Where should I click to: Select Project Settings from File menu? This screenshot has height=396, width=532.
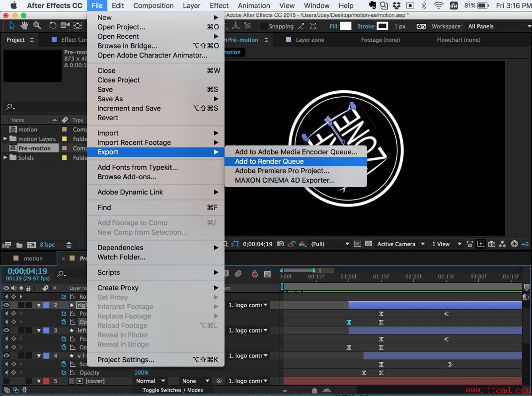pyautogui.click(x=126, y=360)
